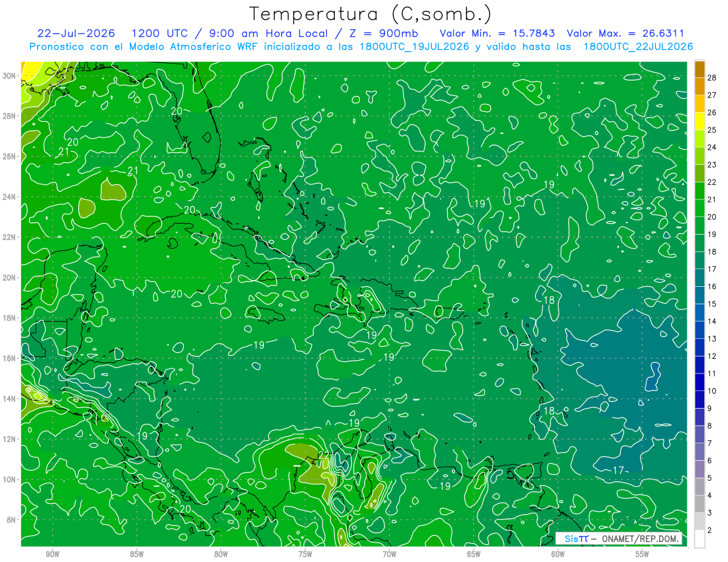Click the '90W' longitude axis label
Viewport: 728px width, 562px height.
coord(52,554)
